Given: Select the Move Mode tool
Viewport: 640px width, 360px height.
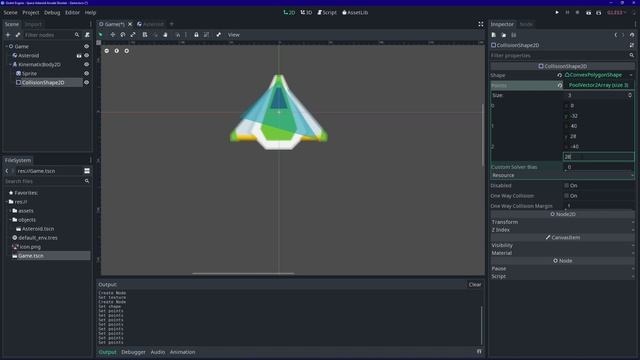Looking at the screenshot, I should 113,35.
